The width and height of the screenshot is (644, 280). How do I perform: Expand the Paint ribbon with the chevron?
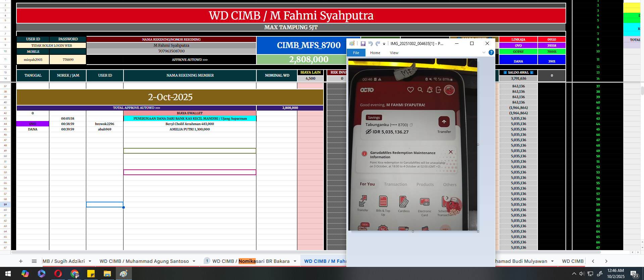(484, 52)
